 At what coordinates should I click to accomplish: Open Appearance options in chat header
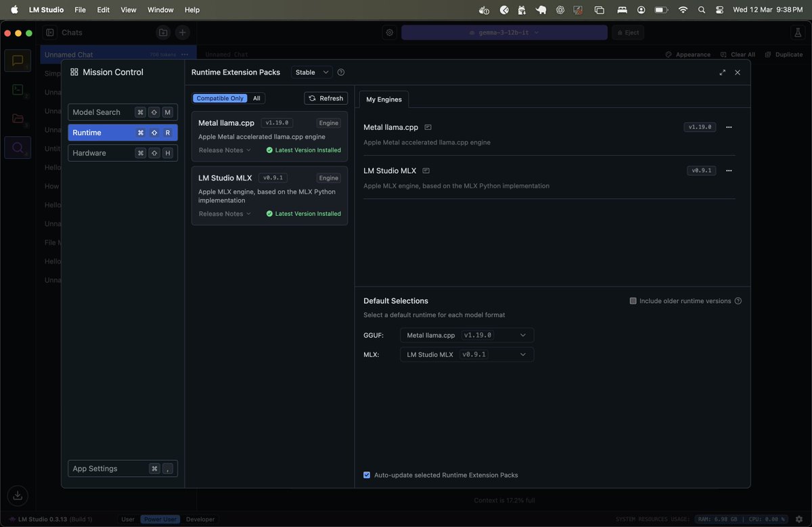pos(687,54)
